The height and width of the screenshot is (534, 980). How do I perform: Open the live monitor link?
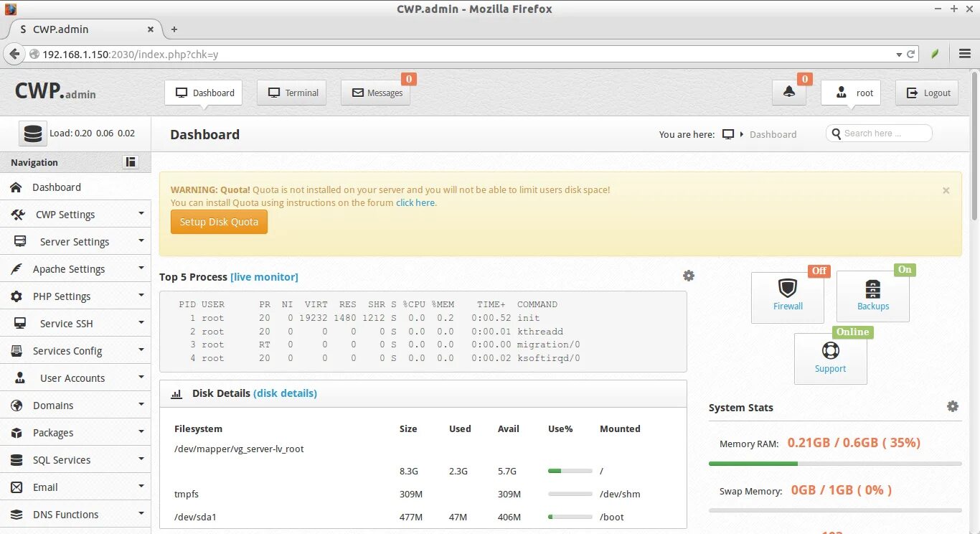264,277
